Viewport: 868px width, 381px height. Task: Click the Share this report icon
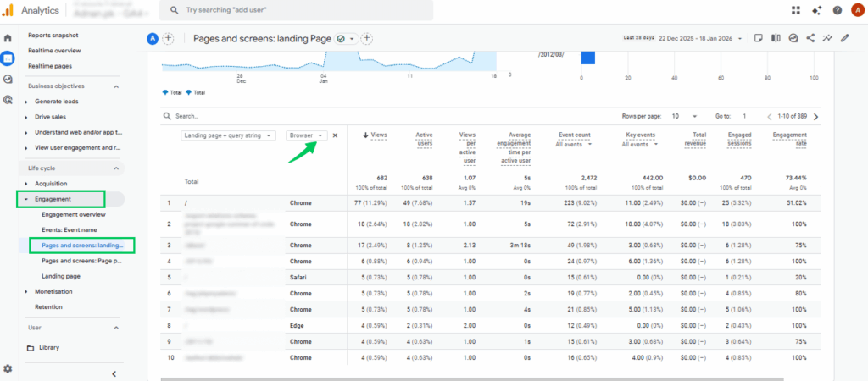click(x=810, y=38)
